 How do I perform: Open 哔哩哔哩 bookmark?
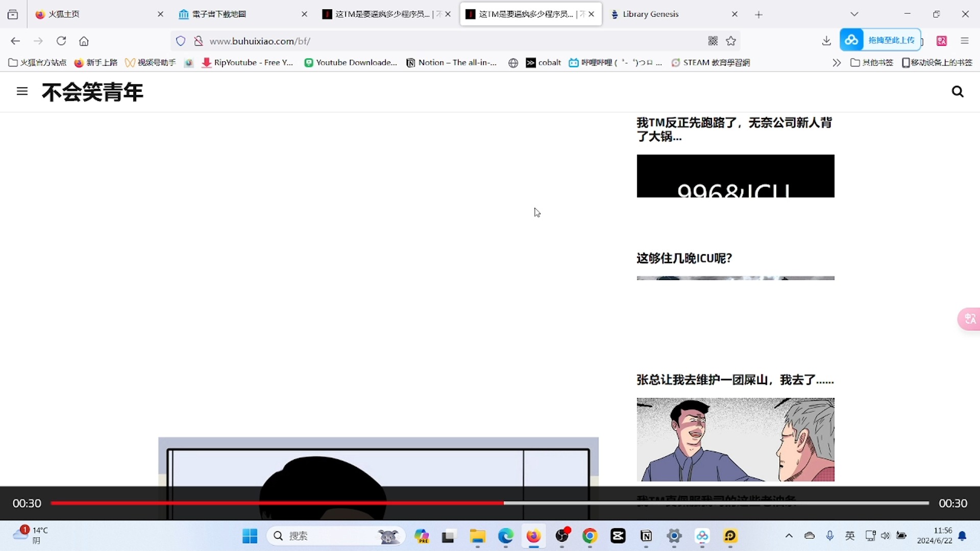[x=616, y=63]
